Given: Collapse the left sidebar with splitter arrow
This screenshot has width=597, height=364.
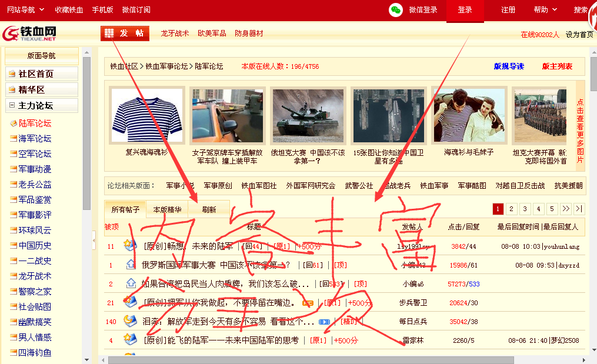Looking at the screenshot, I should (94, 240).
